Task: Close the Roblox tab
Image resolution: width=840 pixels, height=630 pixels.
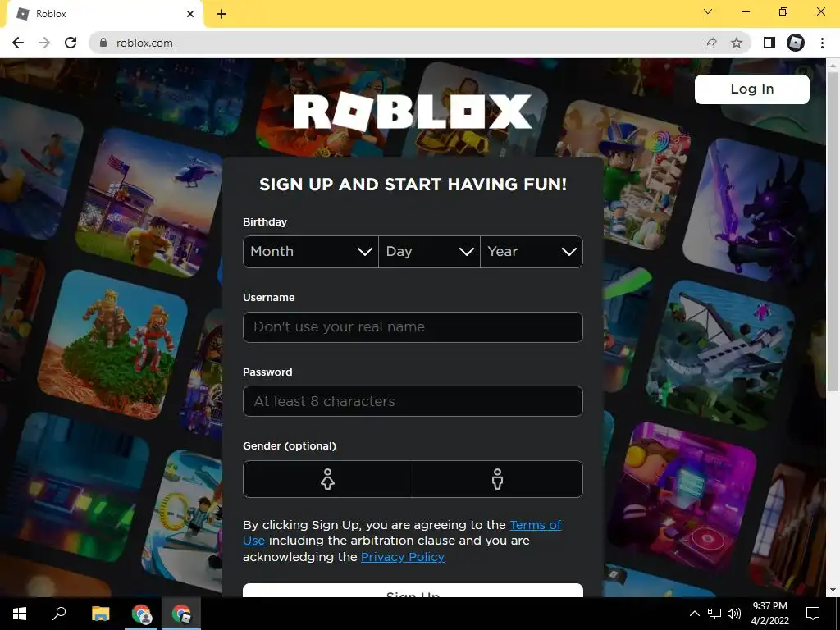Action: point(190,14)
